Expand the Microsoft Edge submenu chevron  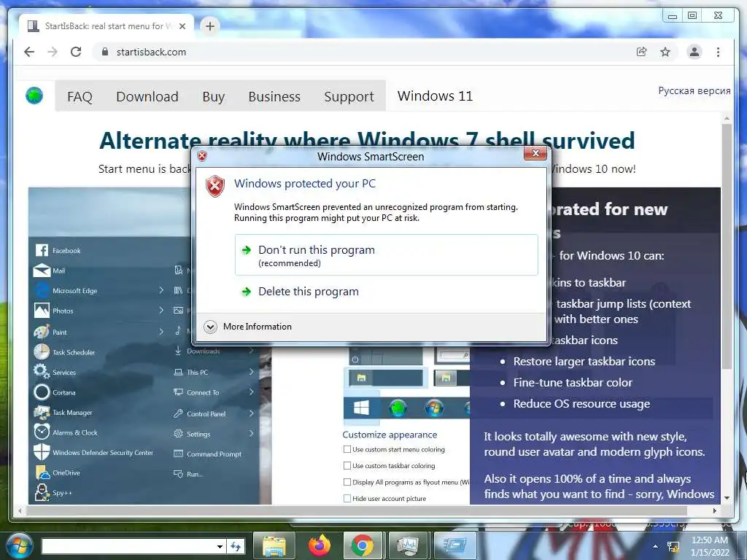click(161, 290)
